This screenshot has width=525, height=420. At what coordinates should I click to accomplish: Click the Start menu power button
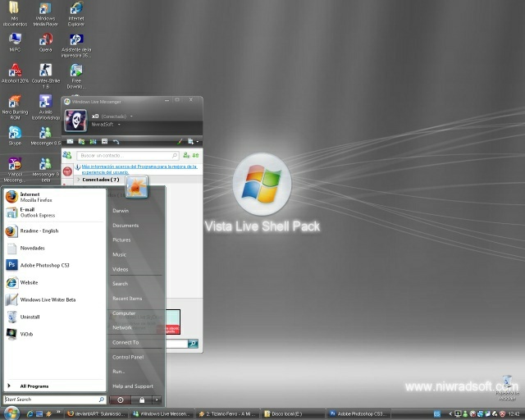click(x=121, y=399)
